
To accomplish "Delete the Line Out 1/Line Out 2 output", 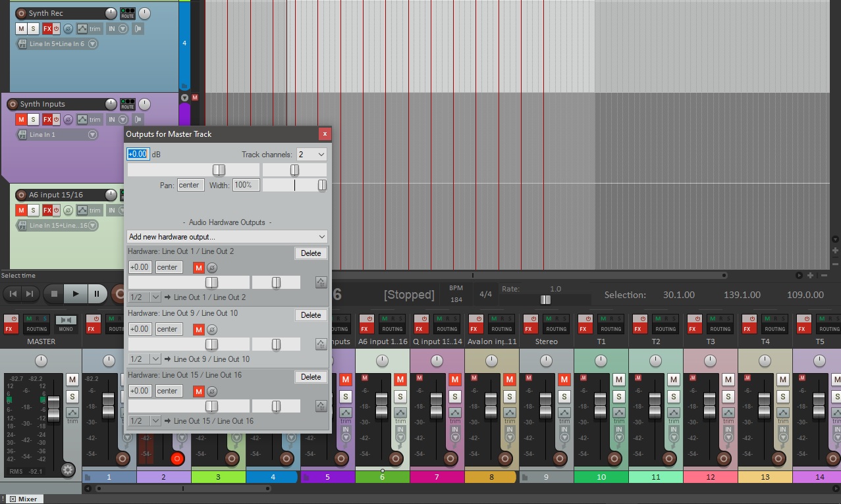I will [310, 253].
